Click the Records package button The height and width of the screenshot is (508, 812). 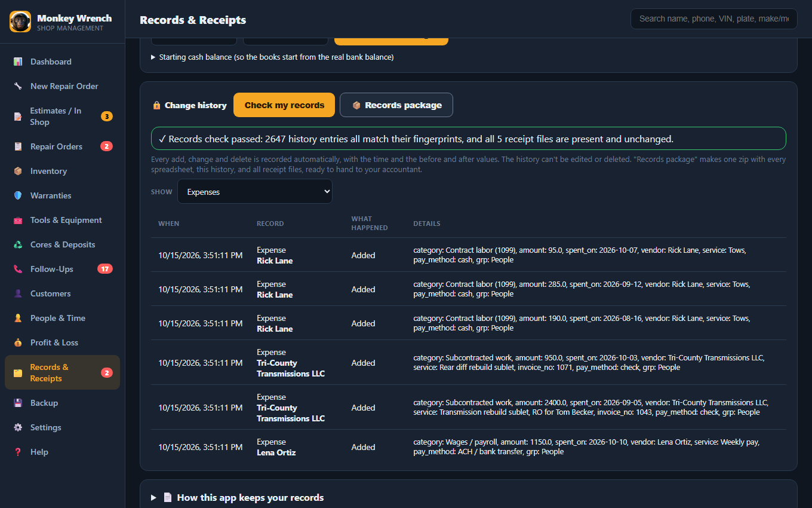pos(396,105)
